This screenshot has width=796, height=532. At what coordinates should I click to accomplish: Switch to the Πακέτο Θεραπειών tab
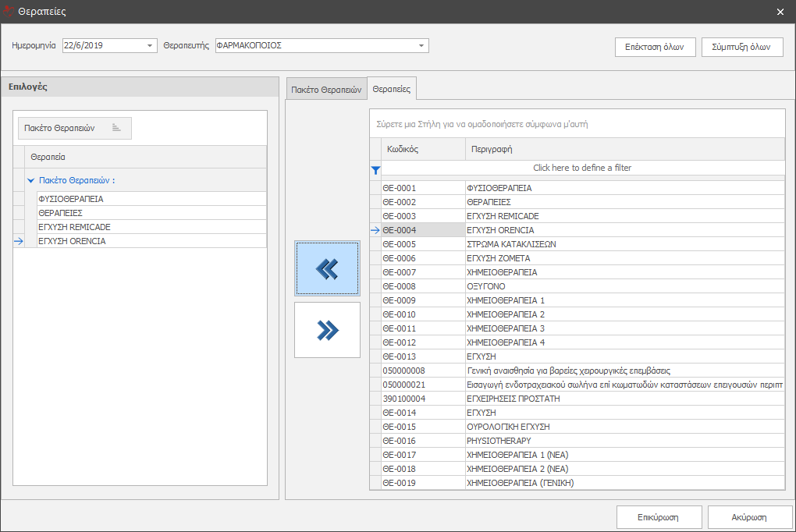326,90
